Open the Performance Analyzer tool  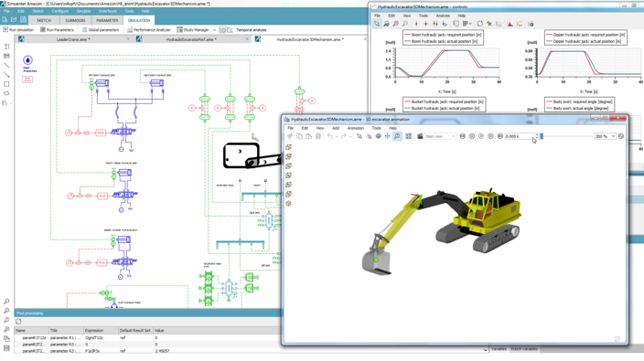[149, 30]
